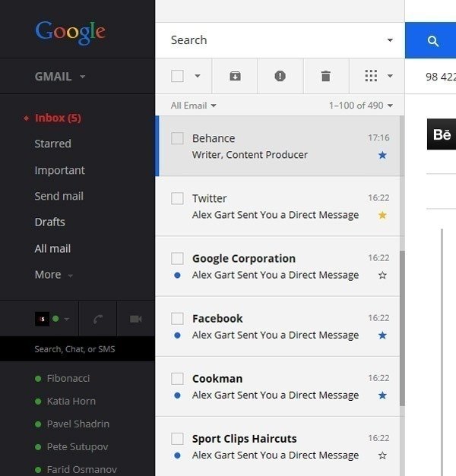Unstar the Behance email

(x=382, y=155)
